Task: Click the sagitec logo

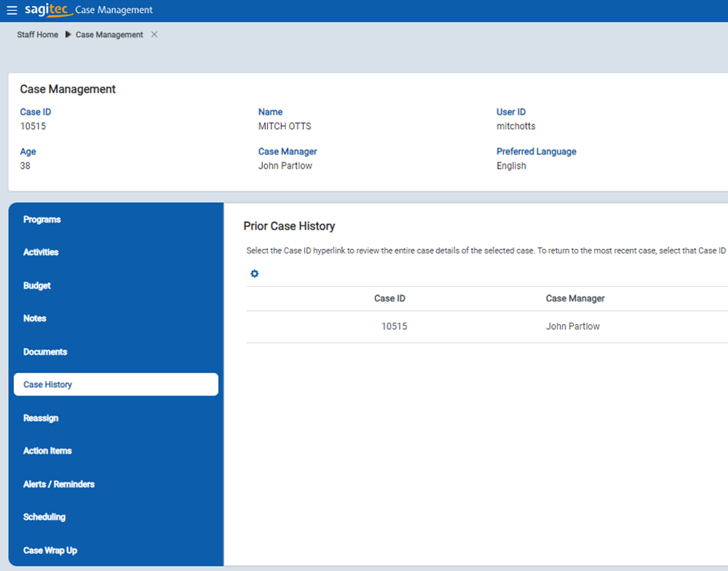Action: (48, 9)
